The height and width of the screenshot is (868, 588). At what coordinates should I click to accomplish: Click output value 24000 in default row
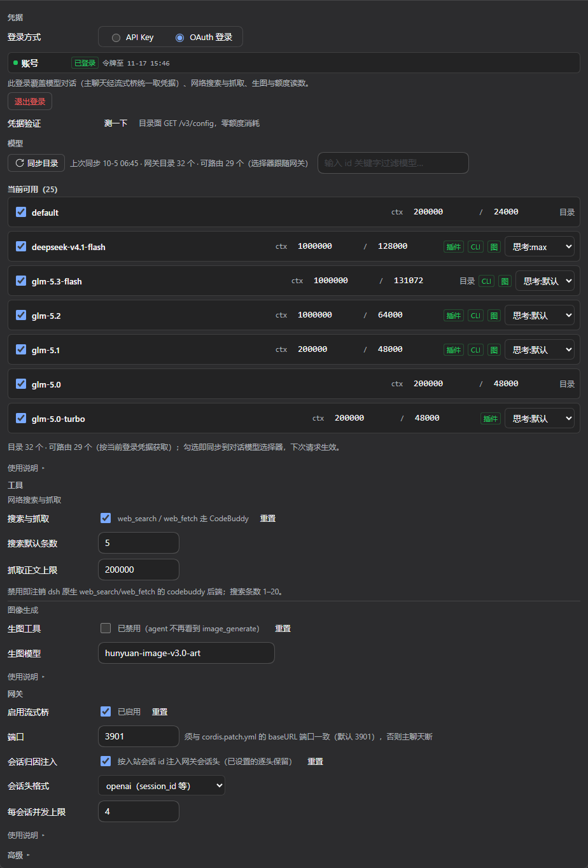coord(506,212)
